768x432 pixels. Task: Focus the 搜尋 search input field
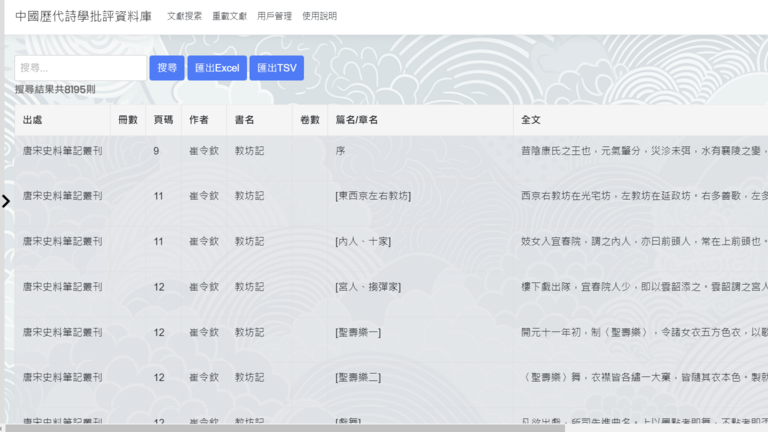click(x=80, y=68)
